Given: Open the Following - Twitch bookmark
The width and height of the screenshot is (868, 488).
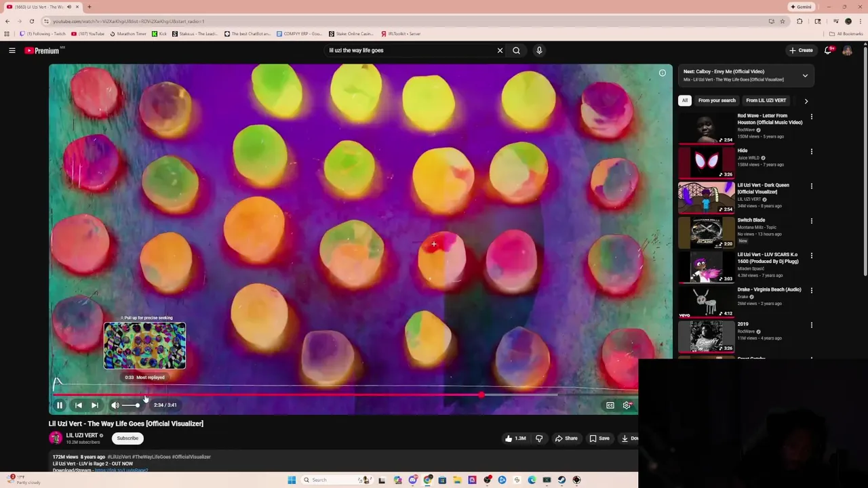Looking at the screenshot, I should point(43,33).
